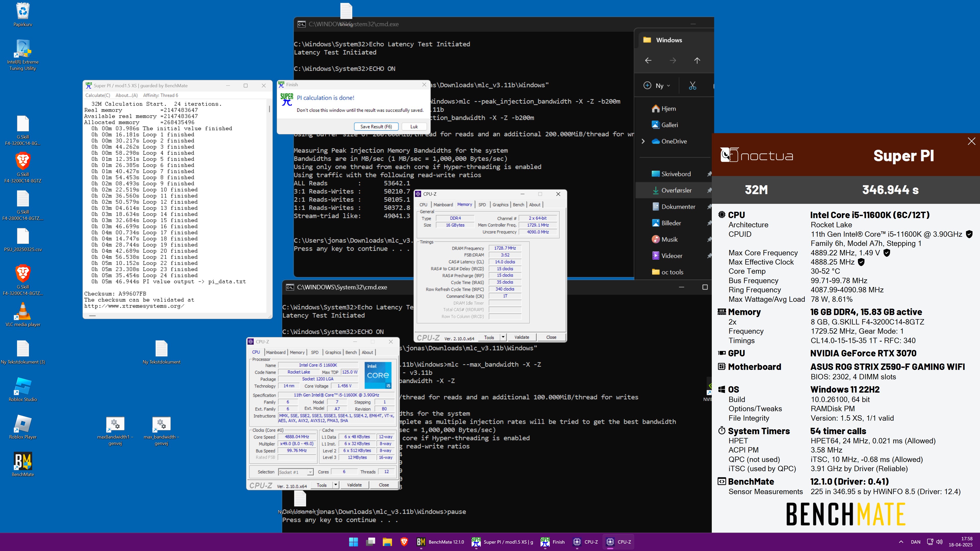Open the About...(A) menu in Super PI
980x551 pixels.
click(x=127, y=95)
